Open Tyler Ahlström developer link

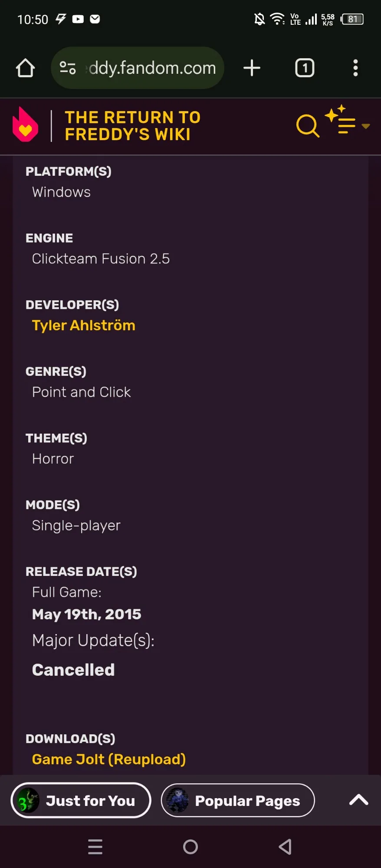point(84,325)
